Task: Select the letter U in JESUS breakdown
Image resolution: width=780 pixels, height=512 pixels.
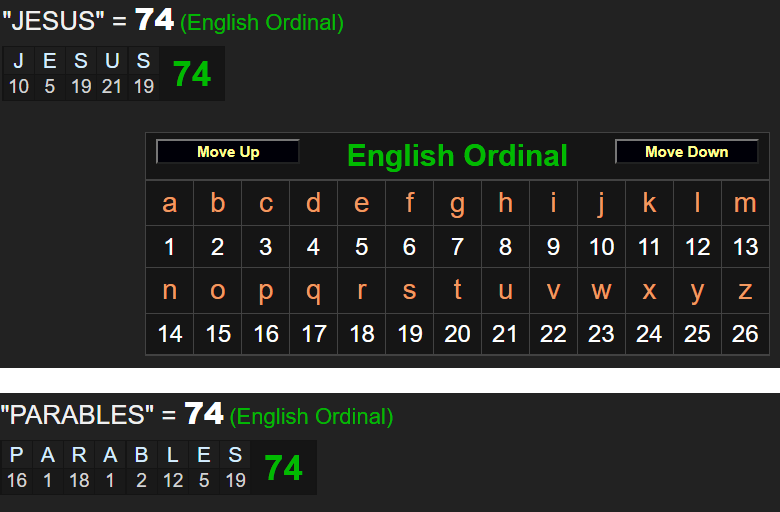Action: point(112,61)
